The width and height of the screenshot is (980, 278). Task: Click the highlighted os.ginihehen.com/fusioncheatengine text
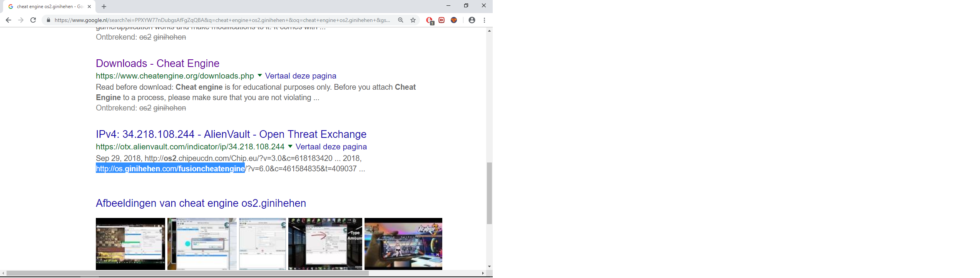[170, 168]
